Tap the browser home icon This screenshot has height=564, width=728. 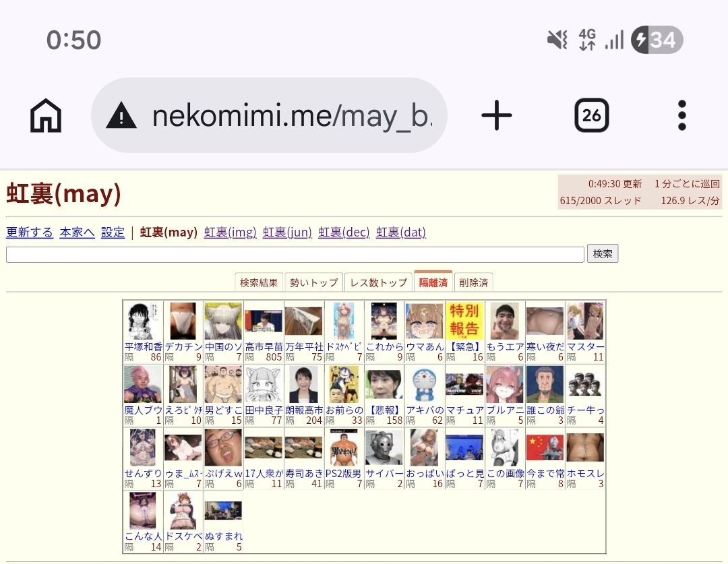coord(46,116)
